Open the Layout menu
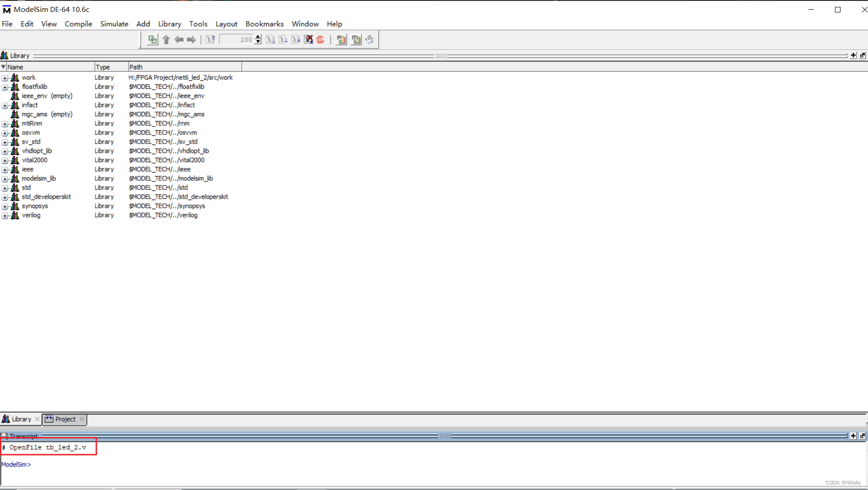Screen dimensions: 868x490 click(227, 24)
